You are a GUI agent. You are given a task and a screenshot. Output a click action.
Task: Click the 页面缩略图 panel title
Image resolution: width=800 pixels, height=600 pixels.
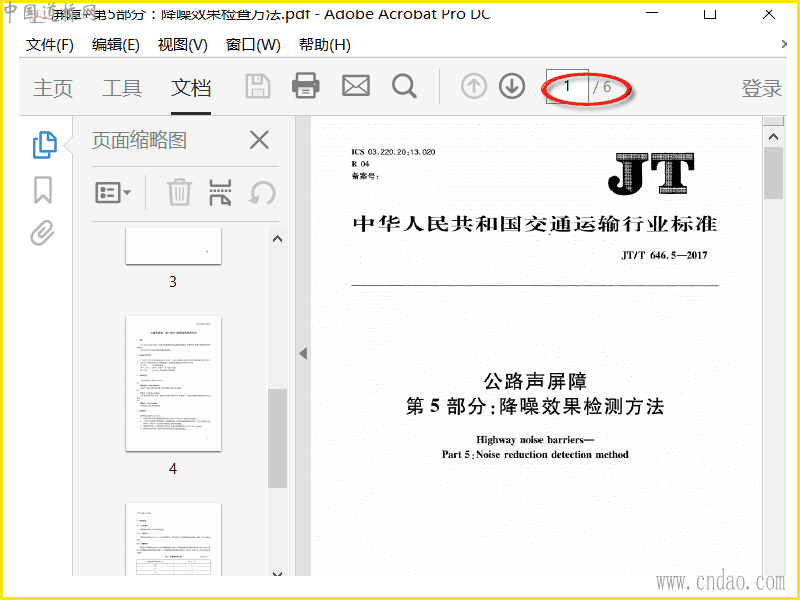pos(139,140)
